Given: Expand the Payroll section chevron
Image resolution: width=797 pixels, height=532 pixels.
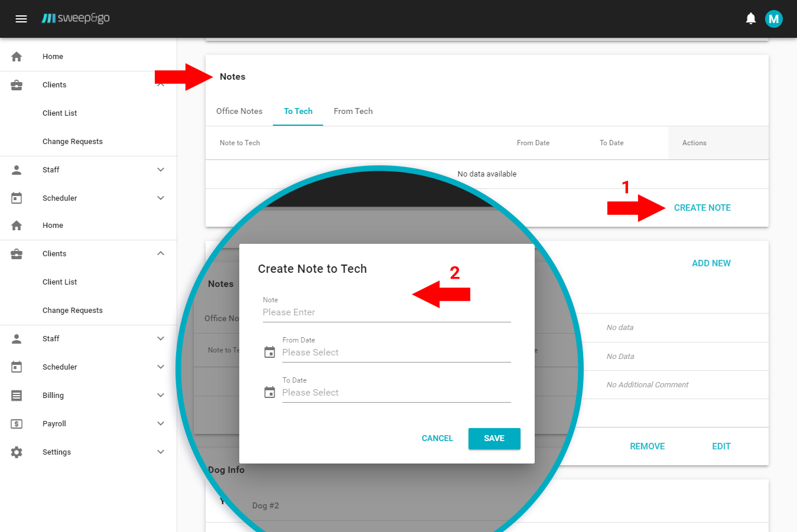Looking at the screenshot, I should 161,424.
